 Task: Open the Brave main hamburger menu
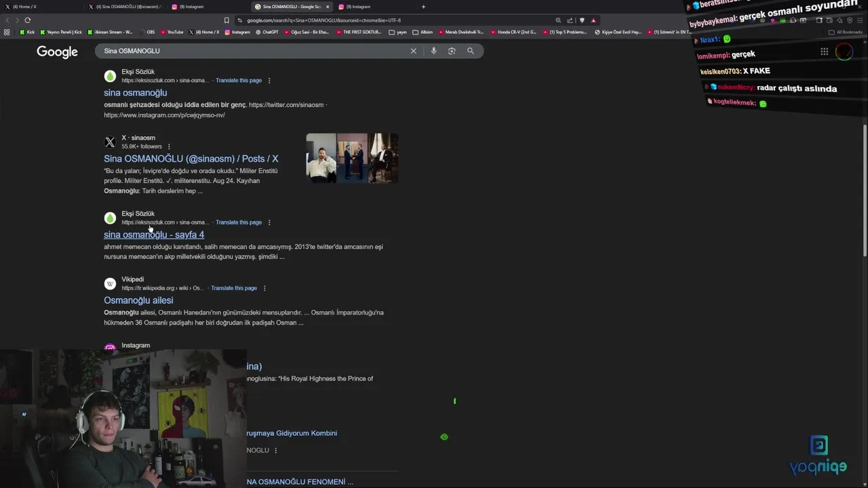click(861, 20)
